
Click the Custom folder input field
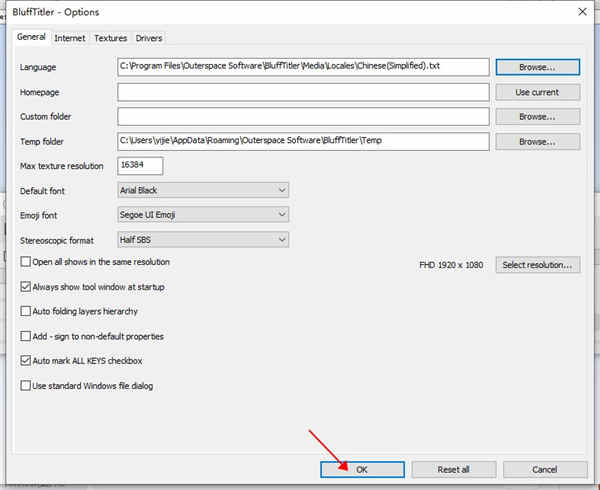tap(303, 117)
